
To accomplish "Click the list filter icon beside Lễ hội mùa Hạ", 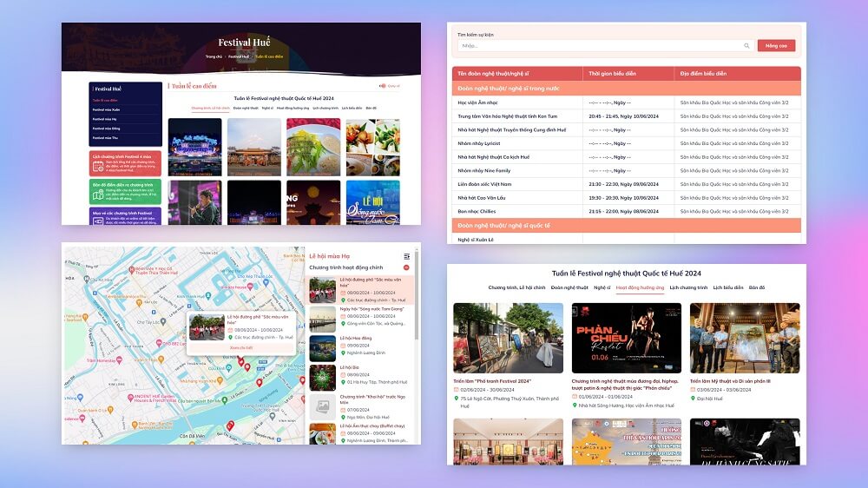I will tap(406, 256).
